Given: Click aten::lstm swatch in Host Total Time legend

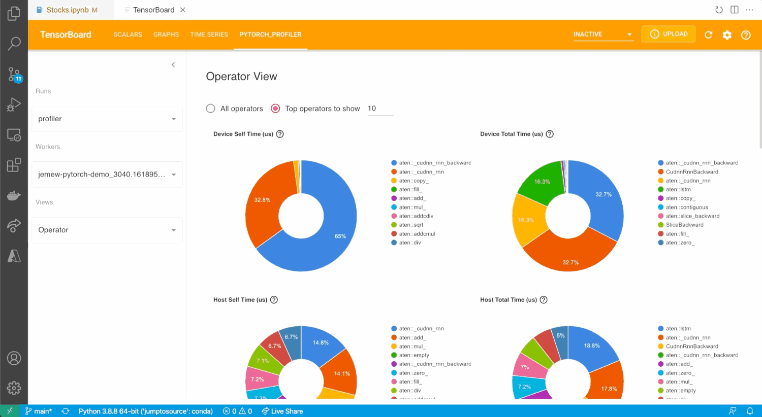Looking at the screenshot, I should [661, 329].
